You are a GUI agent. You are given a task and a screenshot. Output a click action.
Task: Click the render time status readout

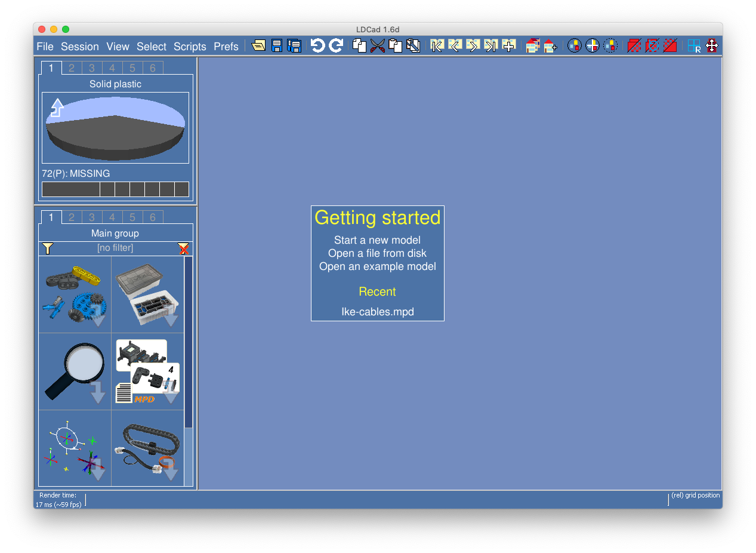[58, 500]
